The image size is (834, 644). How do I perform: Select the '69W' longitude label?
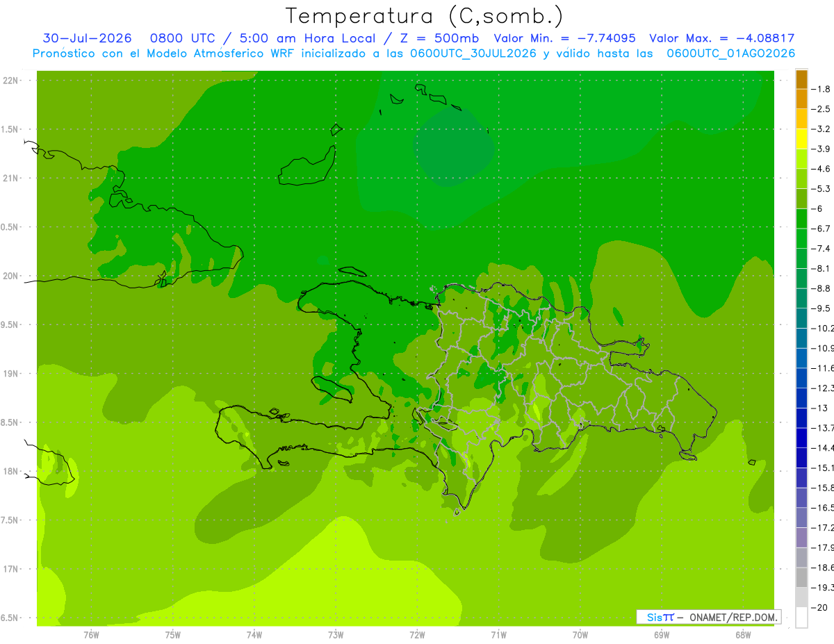(662, 635)
